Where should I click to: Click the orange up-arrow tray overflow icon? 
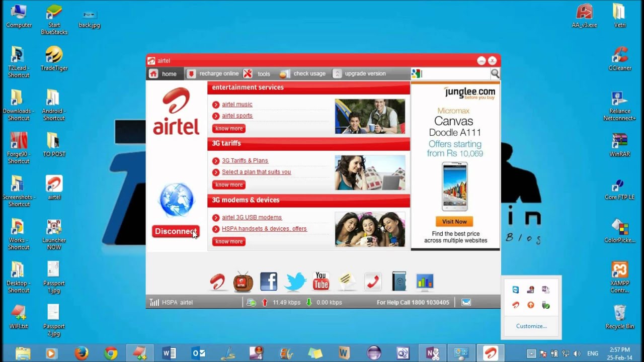(x=531, y=305)
